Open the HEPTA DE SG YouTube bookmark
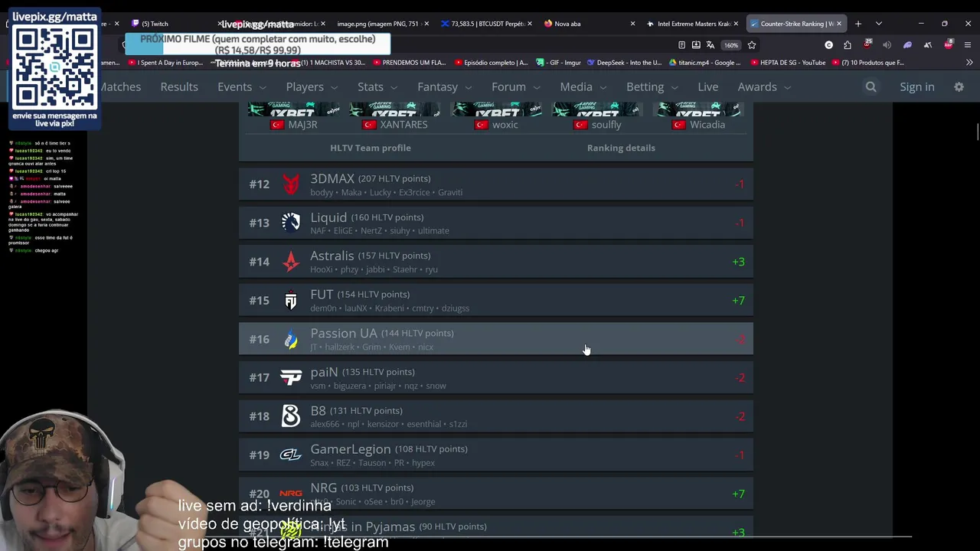 pos(787,63)
